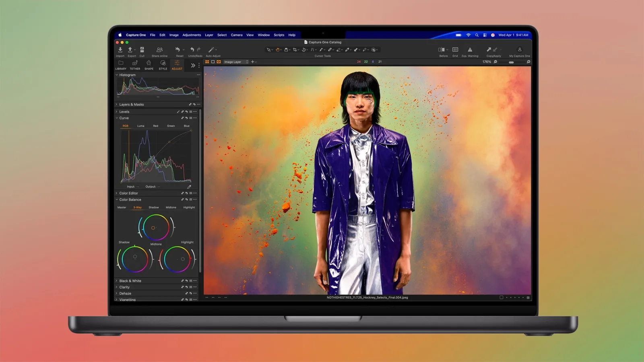The height and width of the screenshot is (362, 644).
Task: Select the Rotate cursor tool
Action: click(x=304, y=50)
